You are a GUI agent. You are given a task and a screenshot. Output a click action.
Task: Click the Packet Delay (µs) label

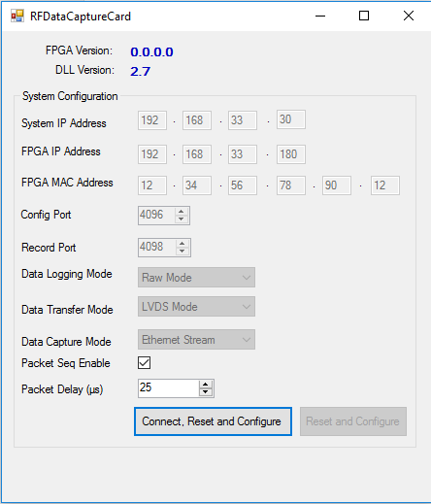pyautogui.click(x=62, y=389)
